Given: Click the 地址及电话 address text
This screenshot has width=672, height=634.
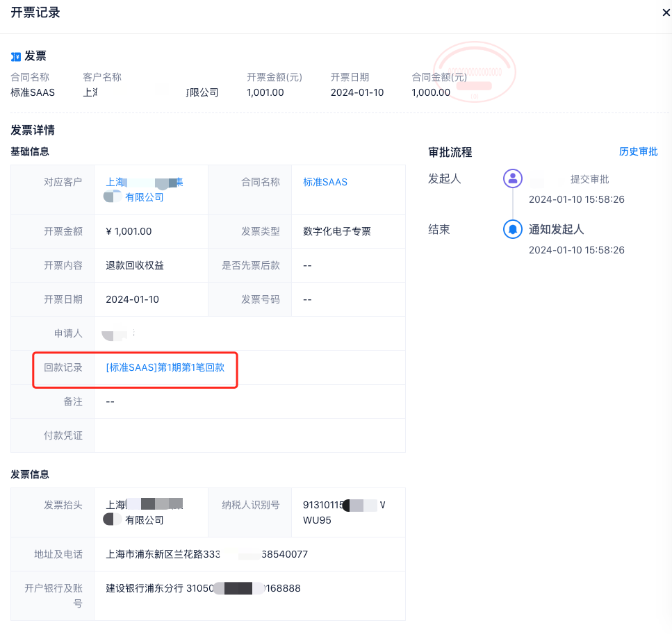Looking at the screenshot, I should click(x=206, y=554).
